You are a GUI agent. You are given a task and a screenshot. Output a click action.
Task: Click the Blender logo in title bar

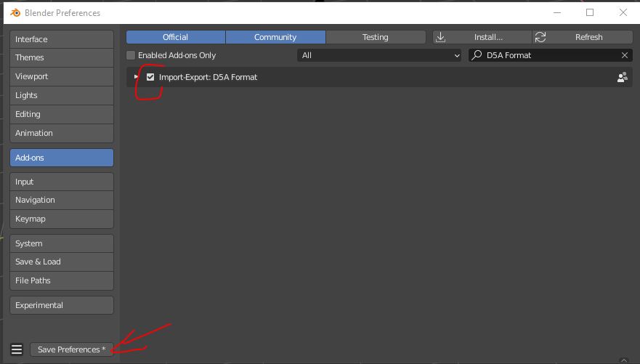[15, 13]
